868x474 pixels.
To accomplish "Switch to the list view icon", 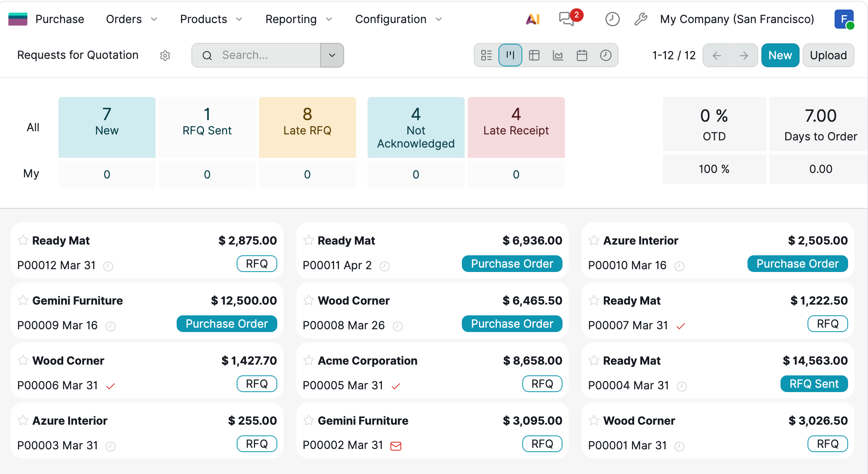I will 486,55.
